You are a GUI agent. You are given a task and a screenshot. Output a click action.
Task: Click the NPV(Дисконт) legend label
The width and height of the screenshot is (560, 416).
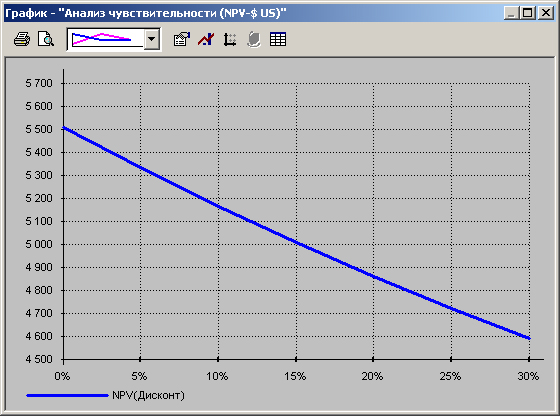(148, 395)
